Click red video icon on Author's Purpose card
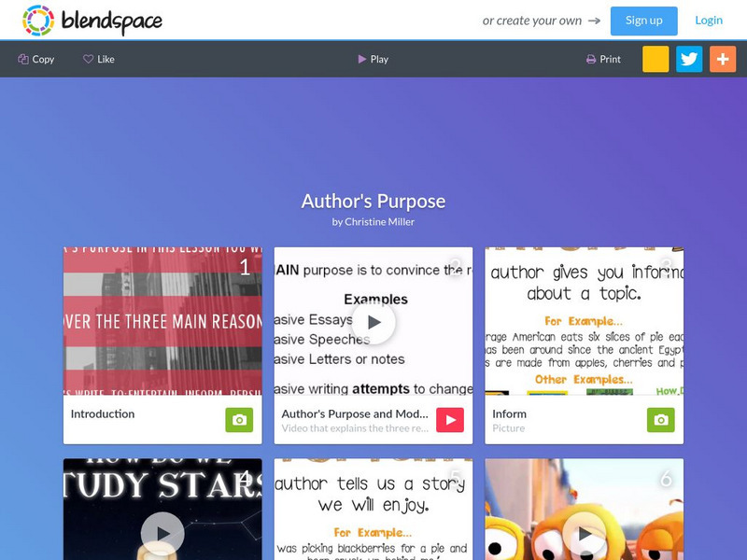 450,419
